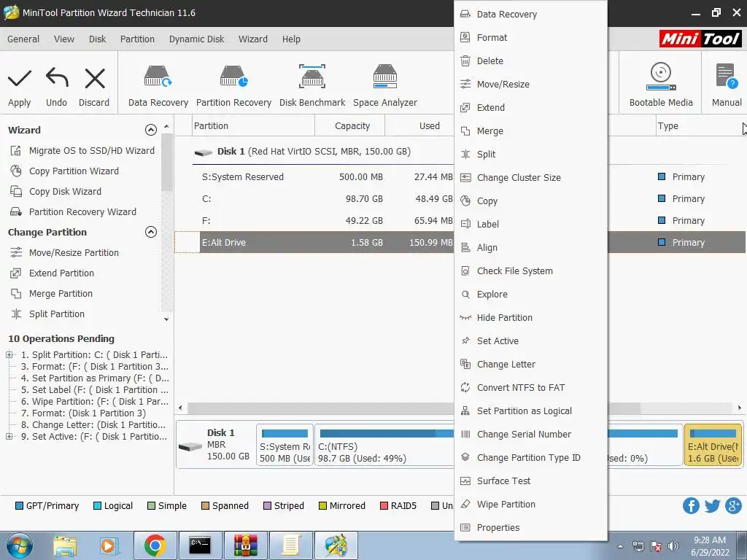Image resolution: width=747 pixels, height=560 pixels.
Task: Open the Twitter share icon
Action: (x=712, y=506)
